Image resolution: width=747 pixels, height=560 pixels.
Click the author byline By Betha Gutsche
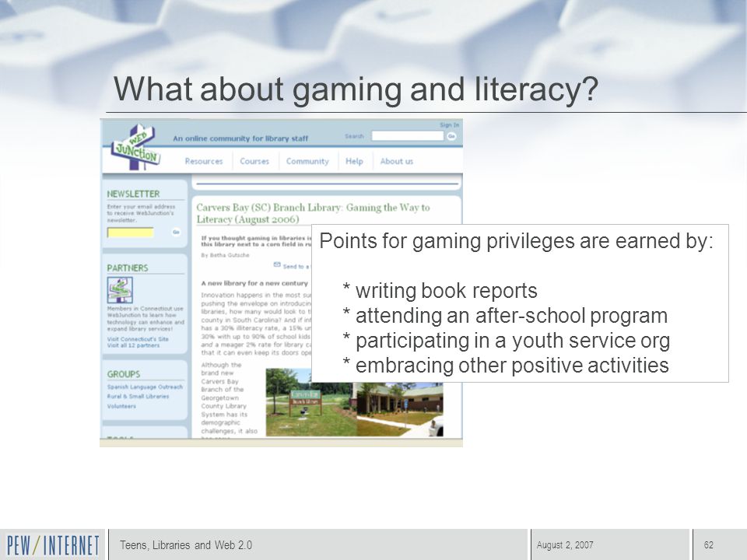[x=225, y=255]
